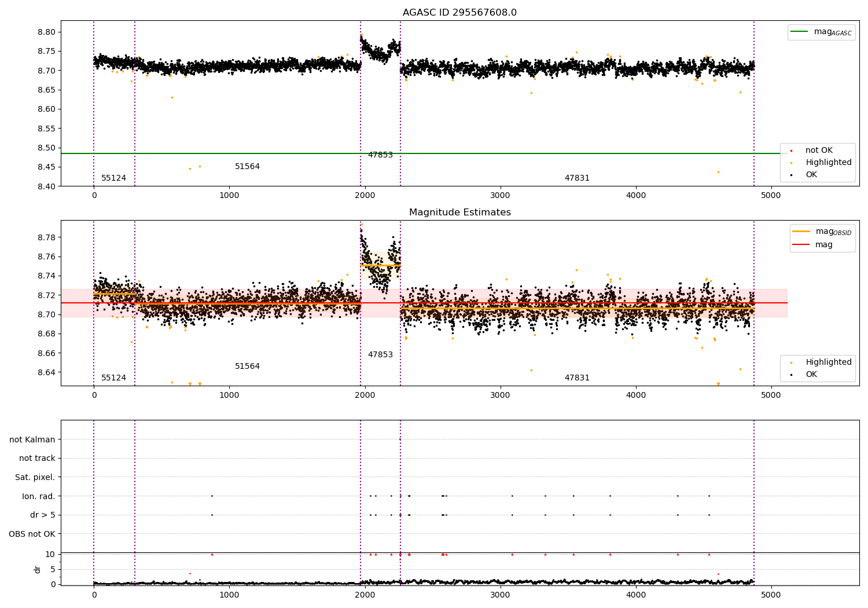Click the 'OBS not OK' row label
The image size is (868, 608).
[x=32, y=534]
